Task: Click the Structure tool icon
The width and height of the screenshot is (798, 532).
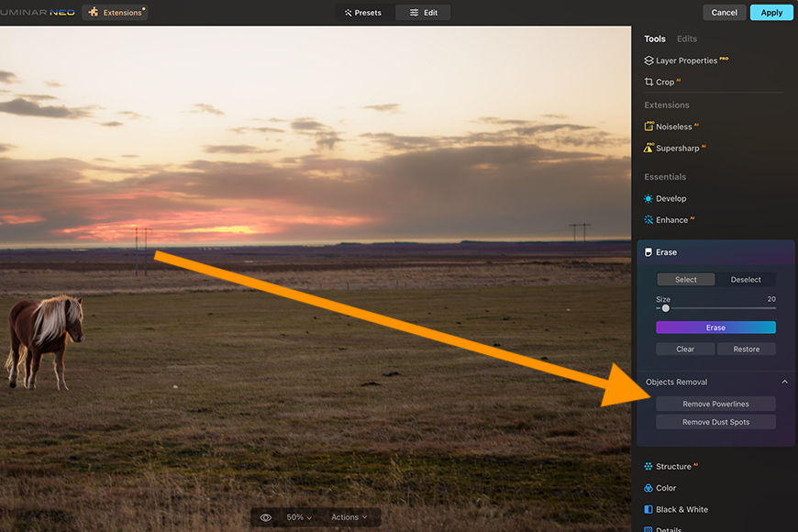Action: click(x=648, y=466)
